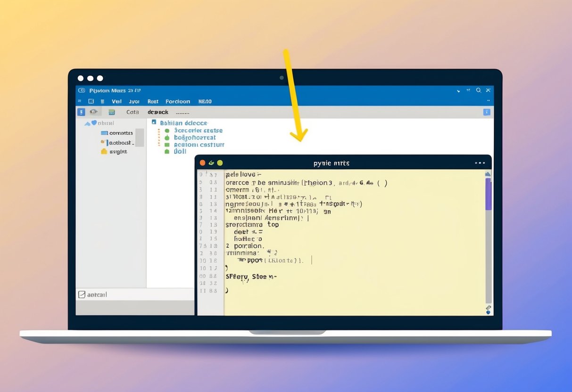Viewport: 572px width, 392px height.
Task: Switch to the dcrack tab
Action: tap(158, 112)
